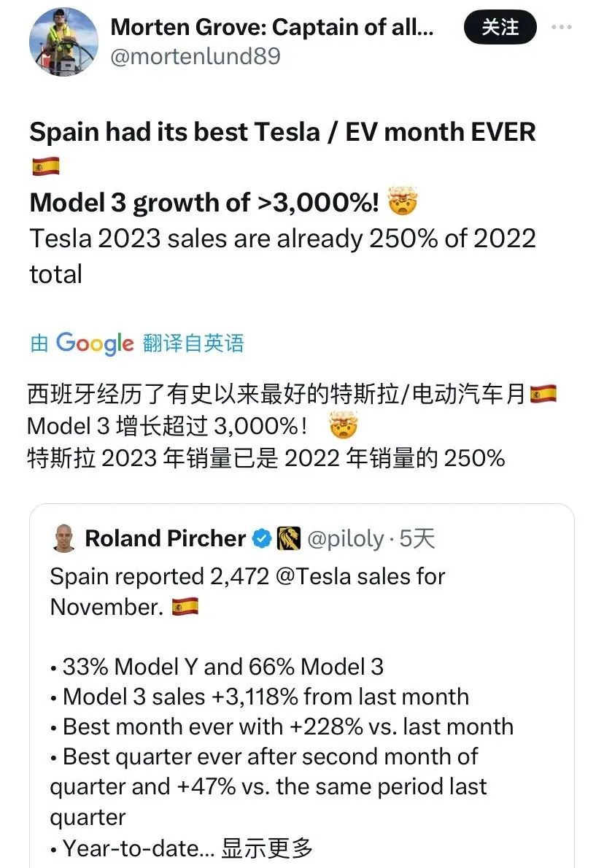Viewport: 604px width, 868px height.
Task: Open the @piloly handle
Action: click(x=346, y=538)
